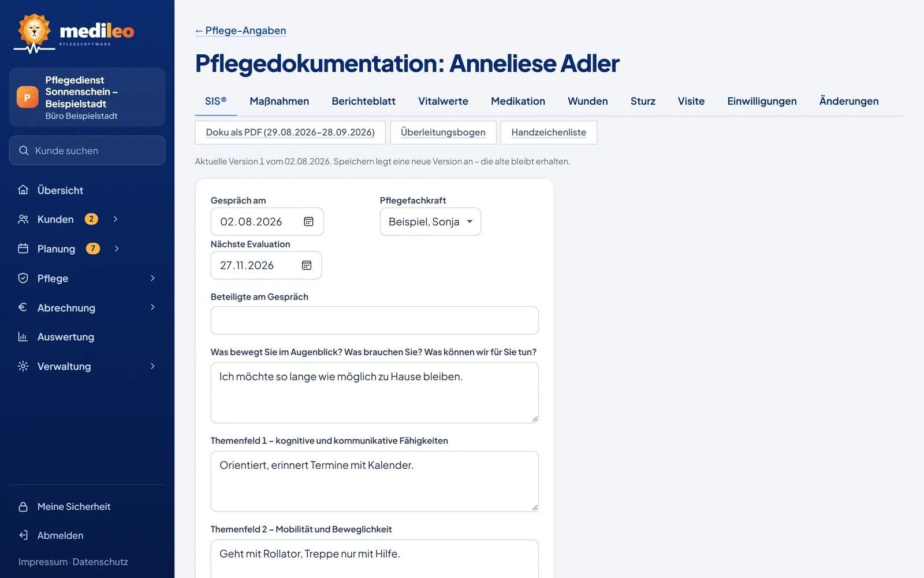Click the magnifier icon in Kunde suchen
The width and height of the screenshot is (924, 578).
pyautogui.click(x=24, y=150)
